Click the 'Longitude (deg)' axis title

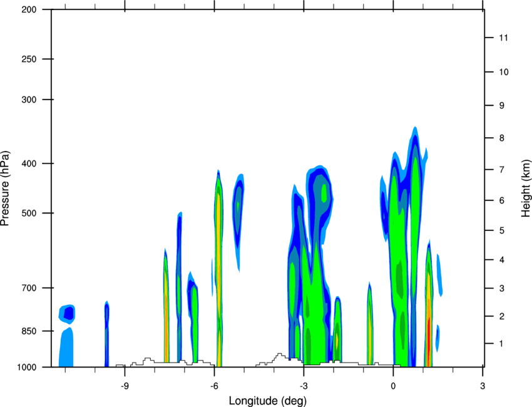(268, 401)
